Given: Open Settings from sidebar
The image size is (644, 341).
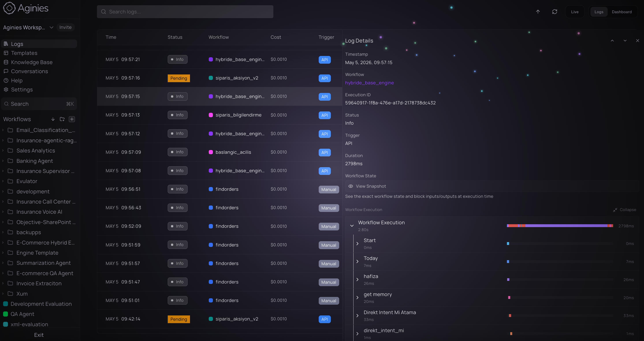Looking at the screenshot, I should (x=39, y=89).
